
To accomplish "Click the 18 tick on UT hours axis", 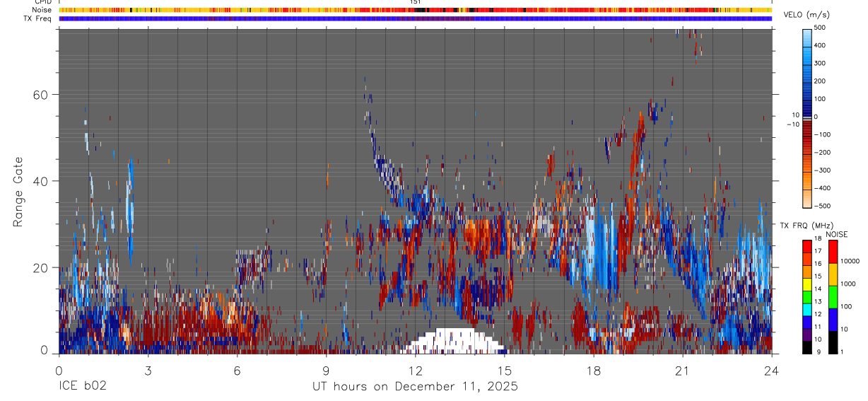I will tap(594, 370).
